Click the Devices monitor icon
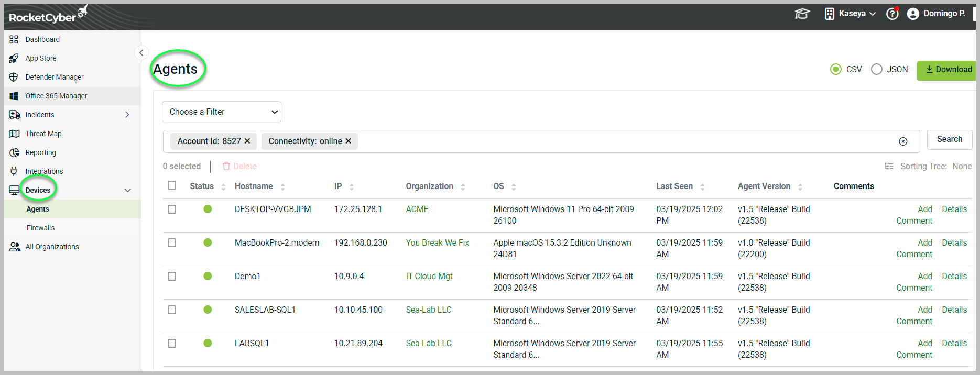 14,190
